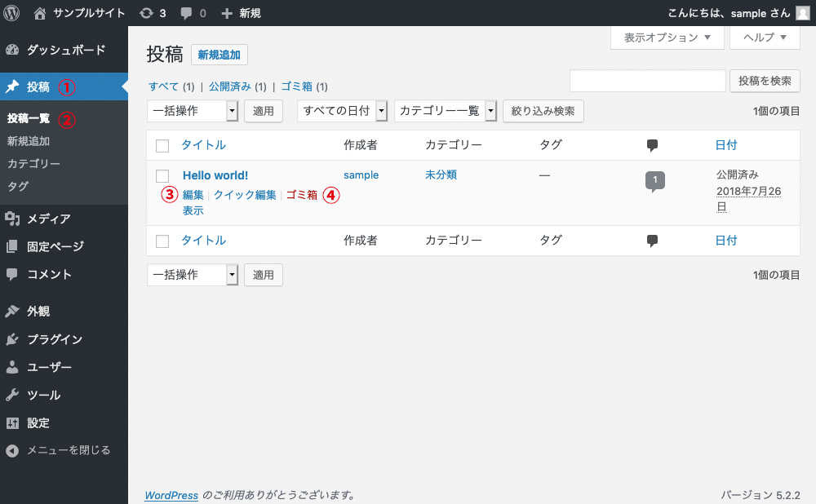The image size is (816, 504).
Task: Click the 新規追加 button next to 投稿
Action: (x=219, y=54)
